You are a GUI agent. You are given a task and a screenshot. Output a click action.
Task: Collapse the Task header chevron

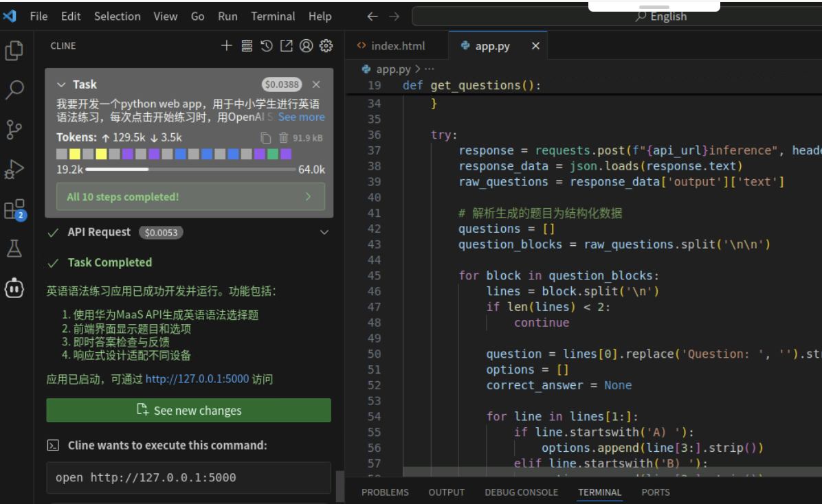pyautogui.click(x=61, y=84)
